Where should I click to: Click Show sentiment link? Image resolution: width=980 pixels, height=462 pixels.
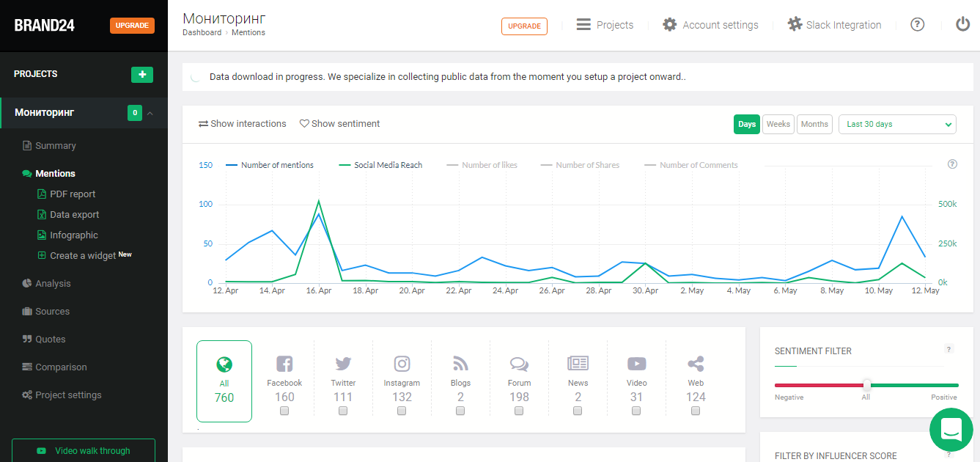click(339, 124)
